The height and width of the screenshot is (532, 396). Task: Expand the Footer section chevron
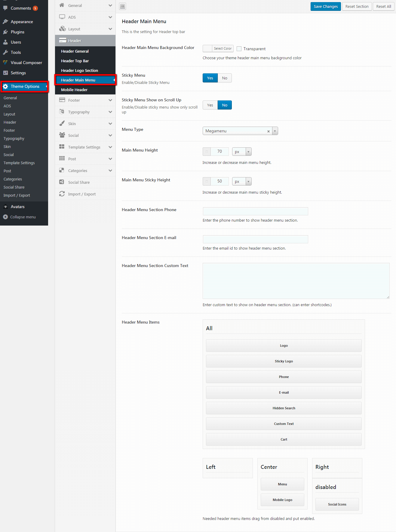[x=110, y=100]
